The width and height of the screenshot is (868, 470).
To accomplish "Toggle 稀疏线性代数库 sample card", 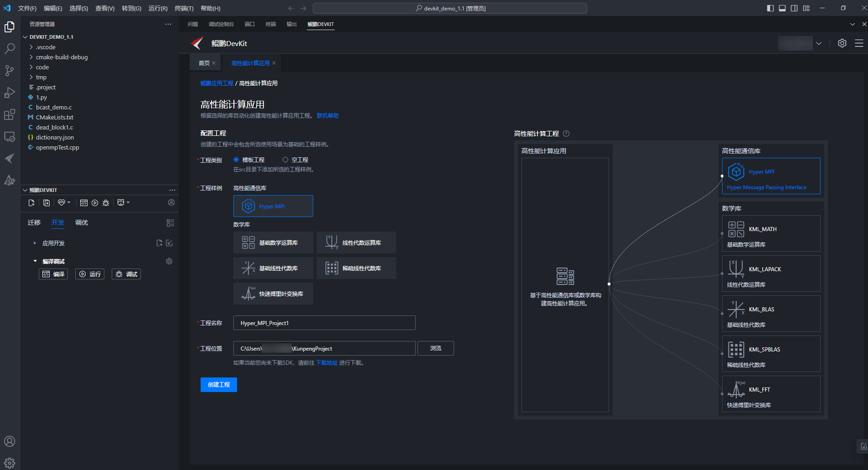I will point(356,268).
